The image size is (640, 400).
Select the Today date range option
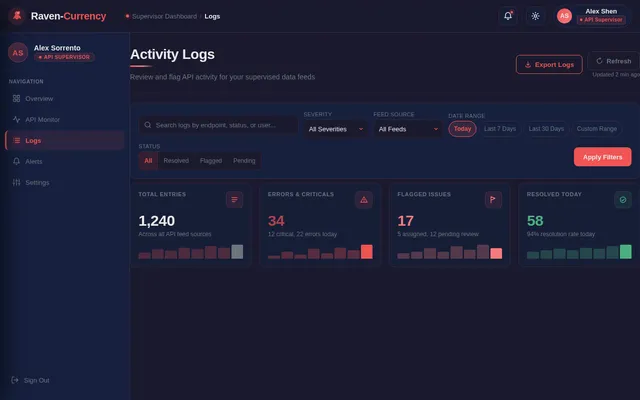(462, 129)
